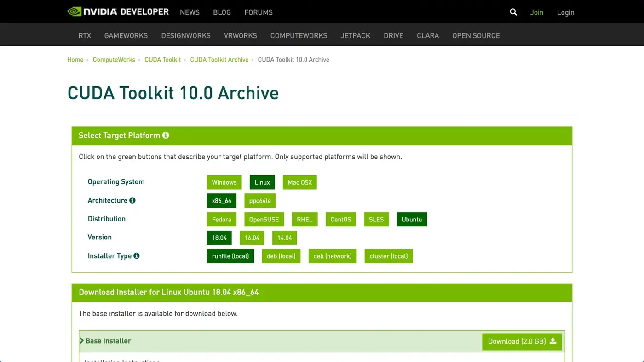
Task: Choose version 14.04
Action: pyautogui.click(x=285, y=238)
